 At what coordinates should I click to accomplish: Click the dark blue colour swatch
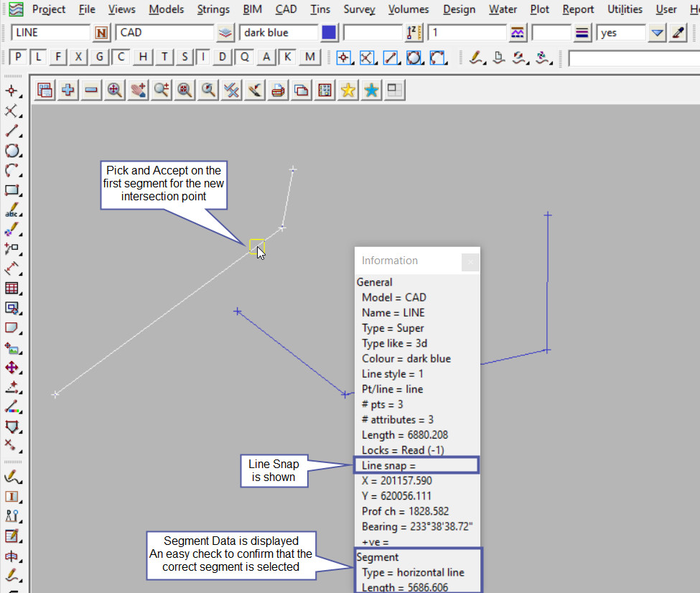(330, 33)
